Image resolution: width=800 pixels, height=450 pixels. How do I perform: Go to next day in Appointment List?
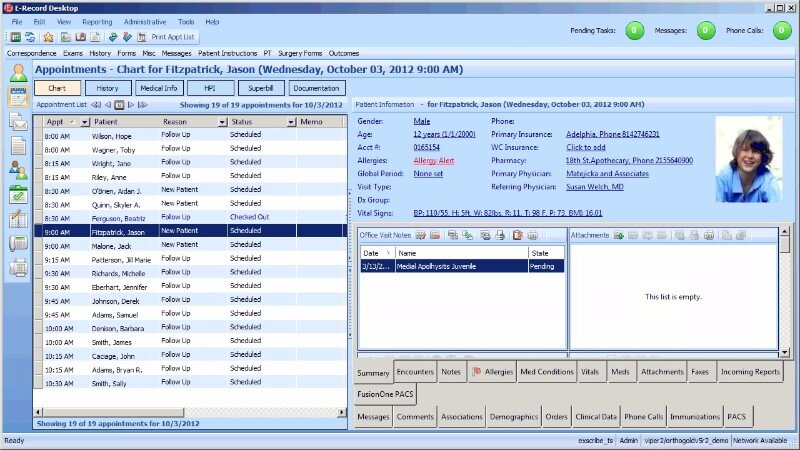(133, 104)
